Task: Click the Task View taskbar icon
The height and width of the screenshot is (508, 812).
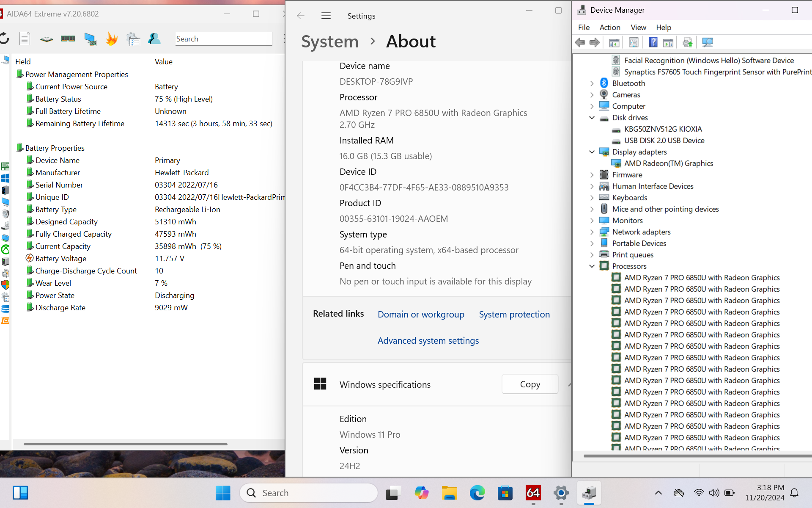Action: click(x=393, y=493)
